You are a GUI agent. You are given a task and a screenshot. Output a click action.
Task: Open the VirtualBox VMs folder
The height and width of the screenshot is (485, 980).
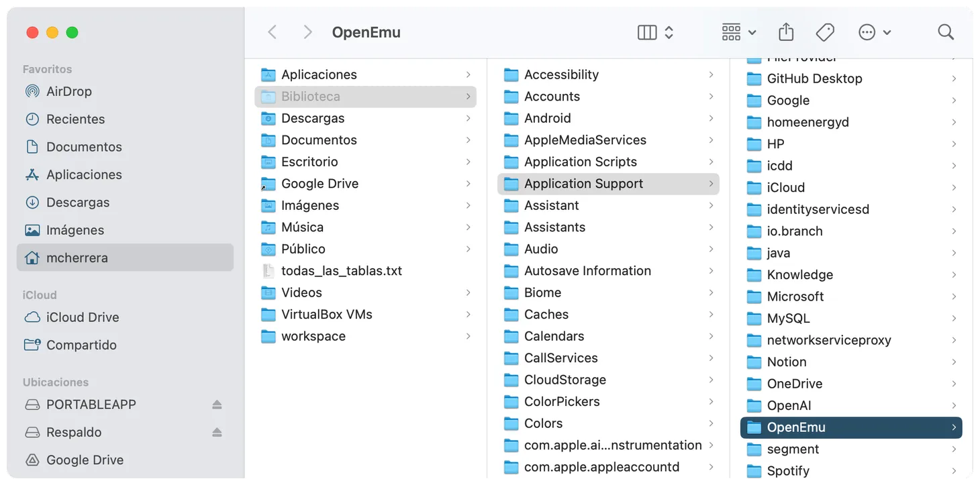326,315
